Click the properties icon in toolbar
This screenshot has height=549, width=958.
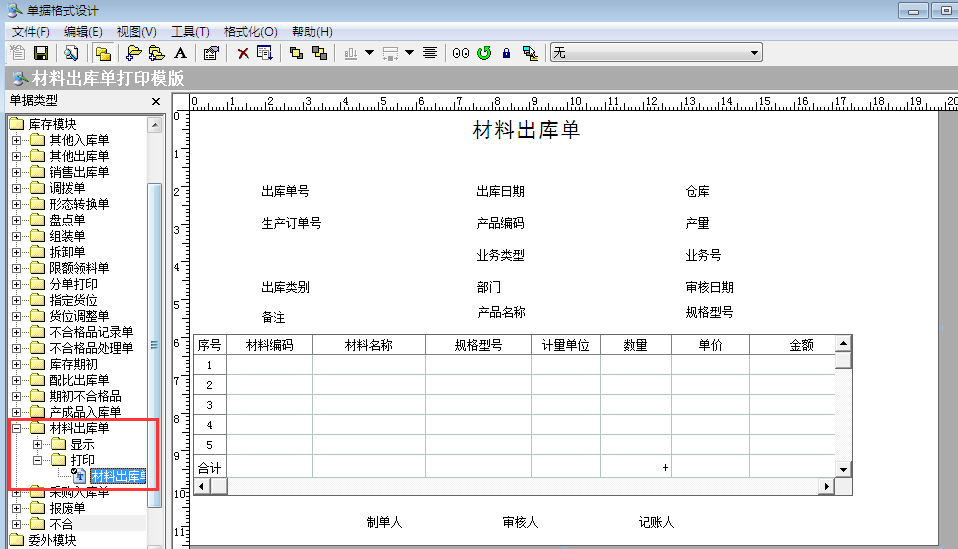[211, 52]
